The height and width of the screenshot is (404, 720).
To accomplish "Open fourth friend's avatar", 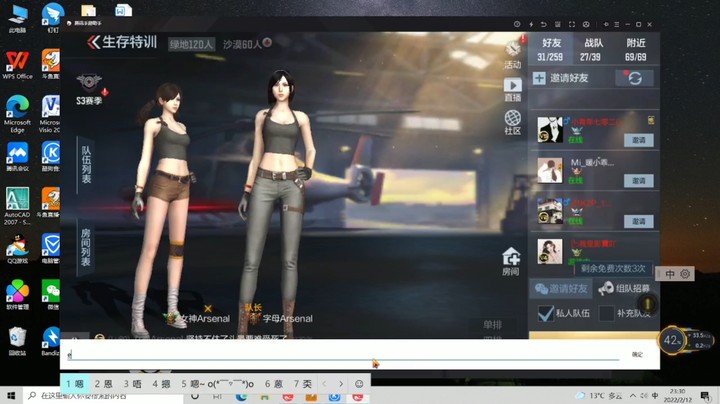I will coord(550,251).
